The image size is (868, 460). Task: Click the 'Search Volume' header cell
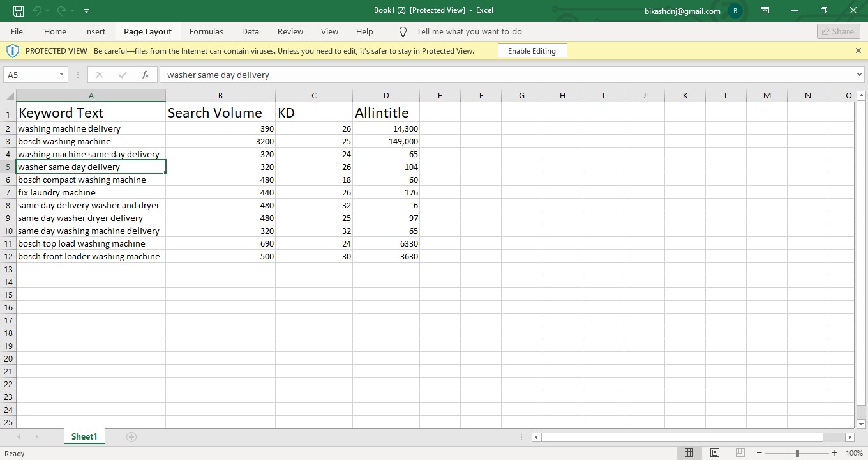[x=220, y=112]
